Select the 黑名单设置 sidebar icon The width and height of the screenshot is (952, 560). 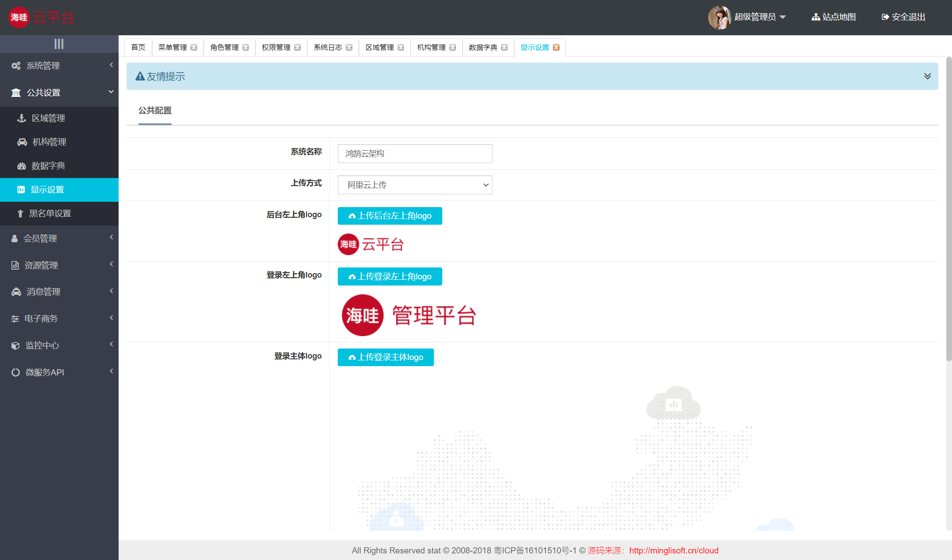[20, 213]
